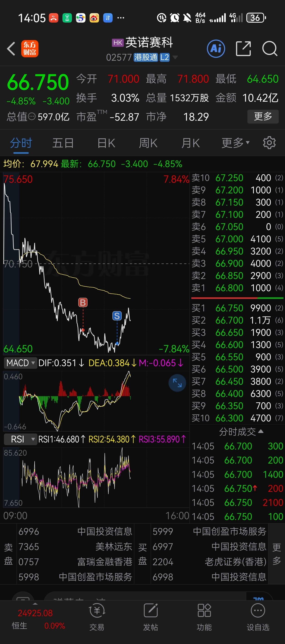Viewport: 285px width, 644px height.
Task: Switch to the 五日 tab
Action: coord(63,143)
